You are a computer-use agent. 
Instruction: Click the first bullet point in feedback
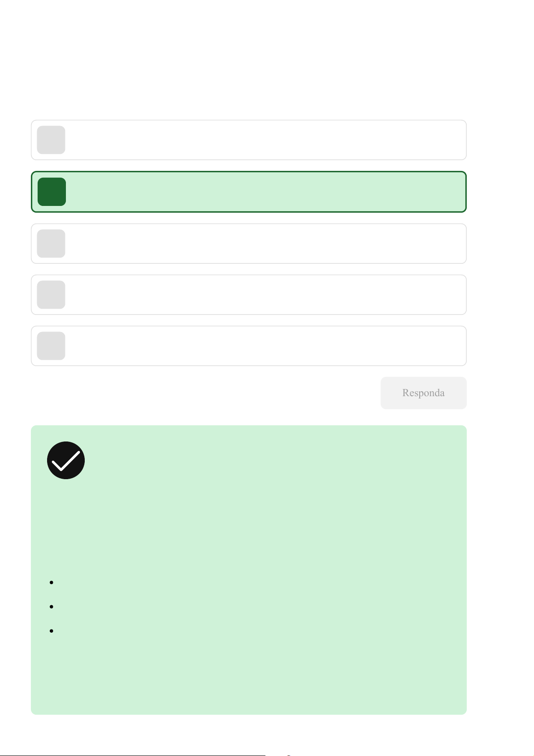pyautogui.click(x=52, y=582)
